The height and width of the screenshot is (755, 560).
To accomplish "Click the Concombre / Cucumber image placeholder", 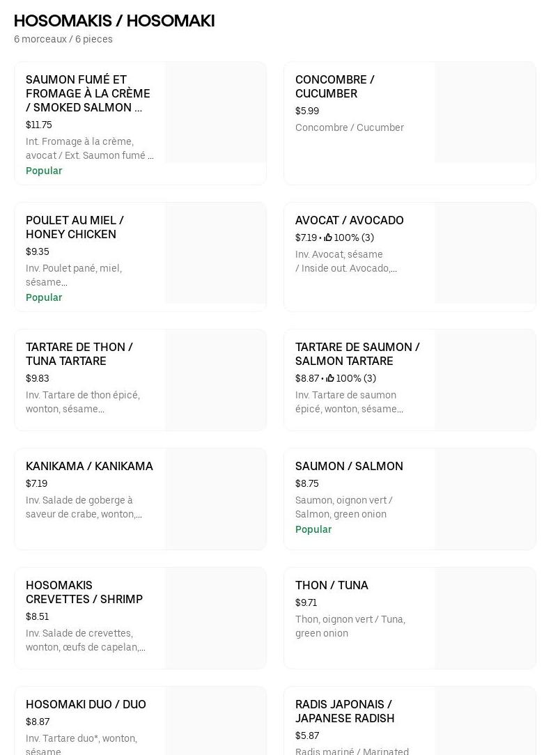I will [x=485, y=113].
